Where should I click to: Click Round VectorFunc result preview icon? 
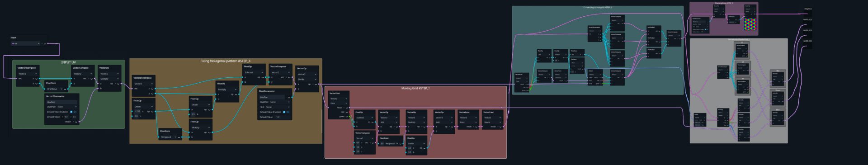click(x=500, y=127)
